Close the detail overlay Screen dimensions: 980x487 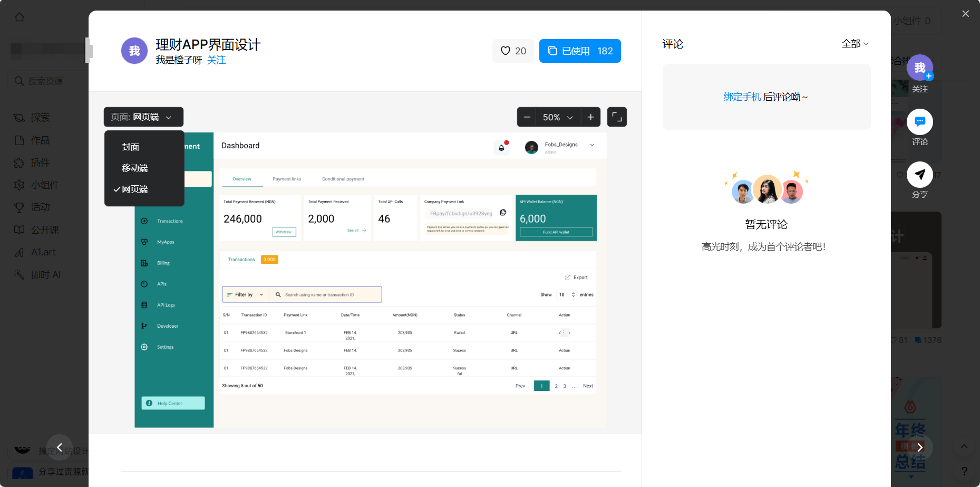965,14
